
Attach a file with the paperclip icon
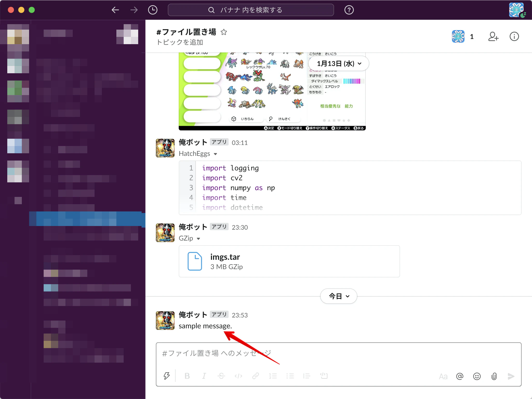coord(494,376)
